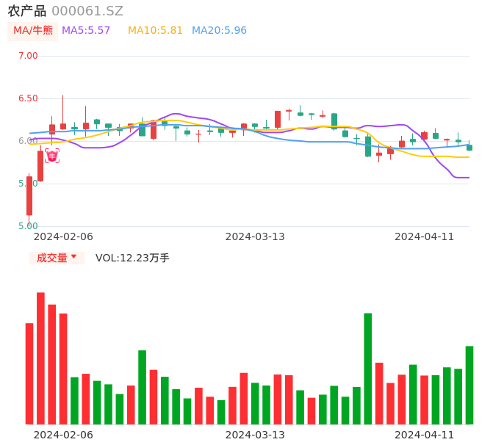Viewport: 504px width, 445px height.
Task: Click the 7.00 price axis label
Action: (x=28, y=56)
